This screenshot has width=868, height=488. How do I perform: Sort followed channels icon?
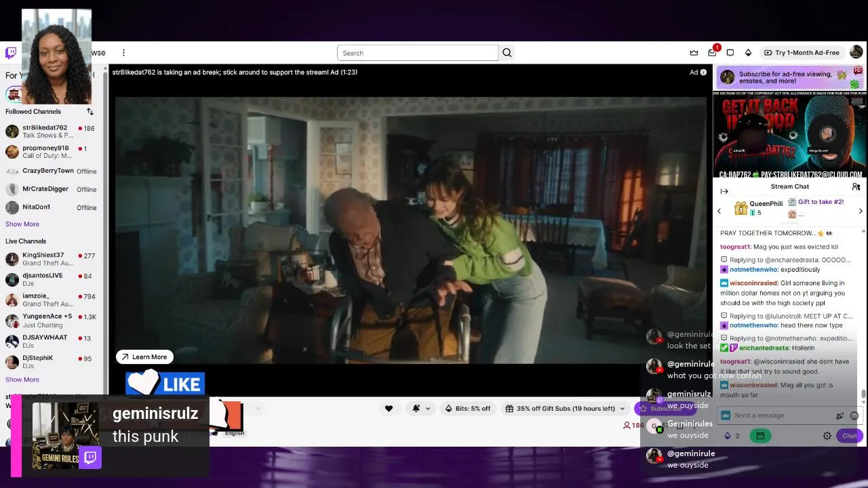90,112
